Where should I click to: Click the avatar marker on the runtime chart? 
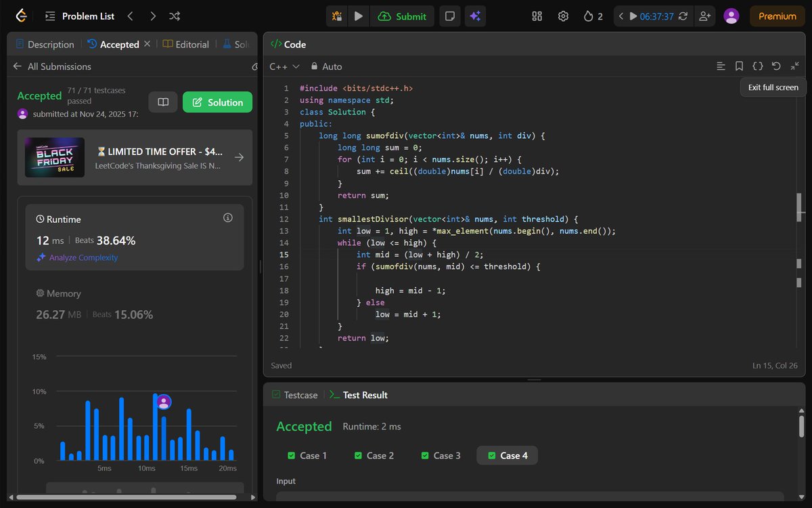click(x=163, y=402)
